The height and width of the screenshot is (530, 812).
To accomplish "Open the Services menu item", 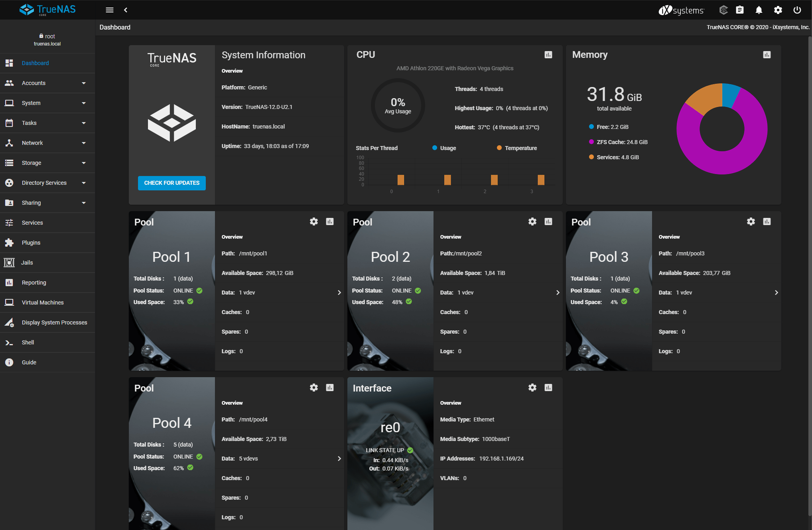I will (x=32, y=223).
